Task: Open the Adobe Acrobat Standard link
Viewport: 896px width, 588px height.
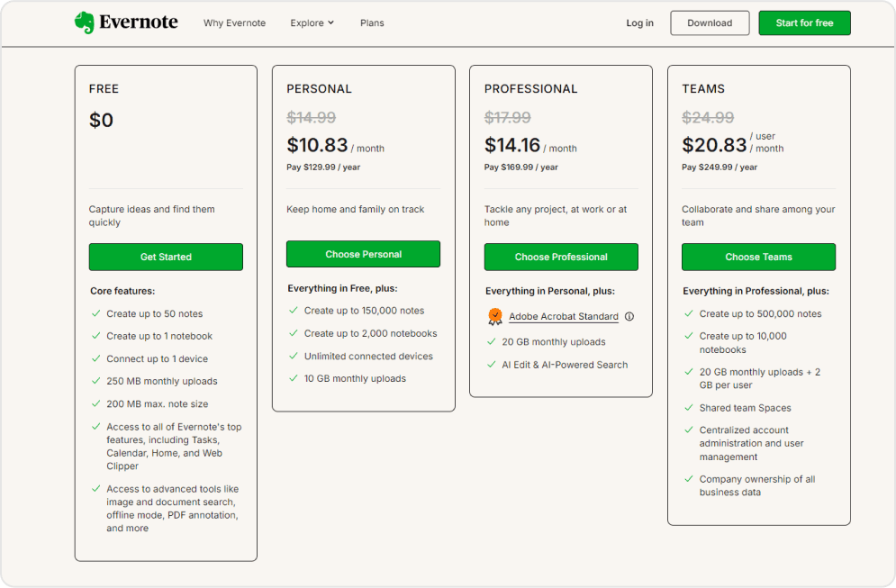Action: pos(564,316)
